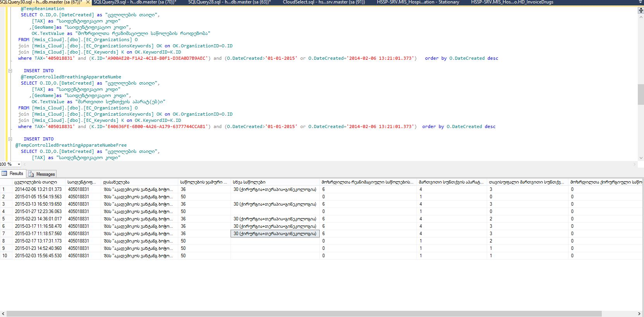This screenshot has height=317, width=644.
Task: Open the 100 % zoom dropdown
Action: tap(19, 164)
